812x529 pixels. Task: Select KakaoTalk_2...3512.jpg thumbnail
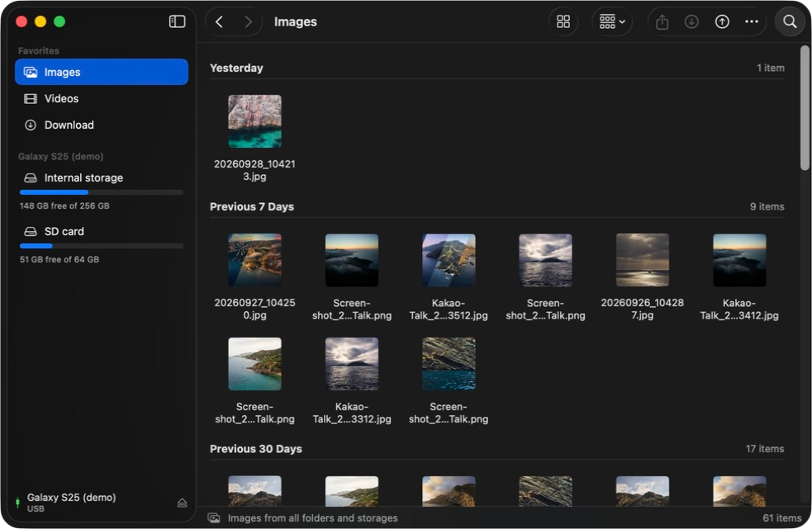pyautogui.click(x=449, y=260)
